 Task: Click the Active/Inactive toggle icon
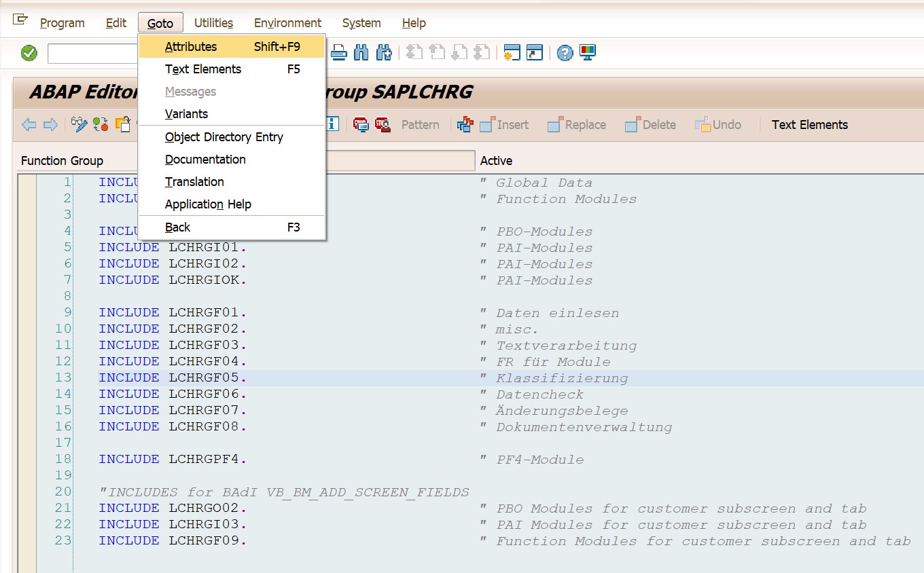click(x=101, y=124)
